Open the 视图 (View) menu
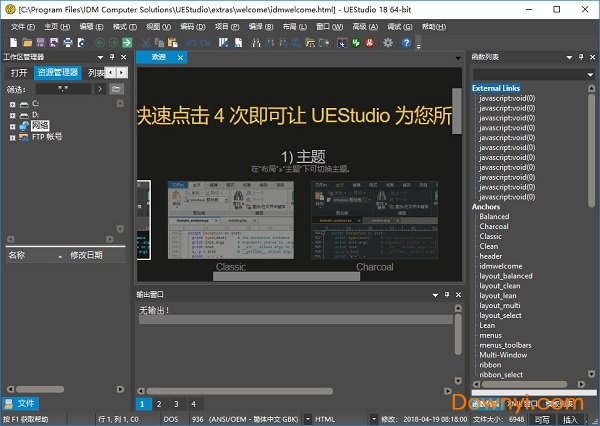The width and height of the screenshot is (600, 426). point(158,27)
